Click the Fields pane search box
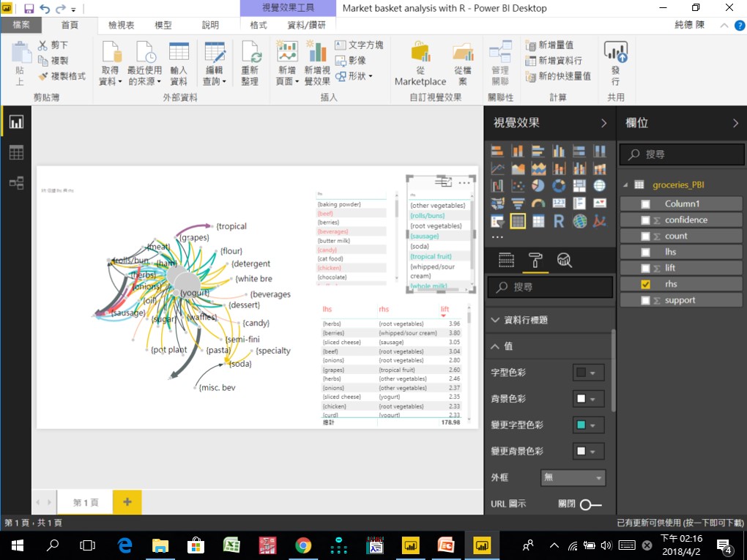 tap(682, 154)
